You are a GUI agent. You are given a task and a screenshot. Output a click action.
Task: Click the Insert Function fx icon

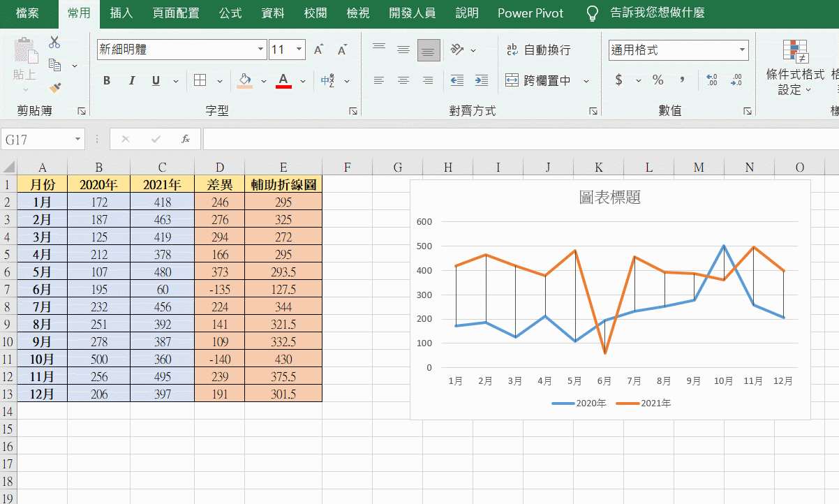(x=186, y=139)
